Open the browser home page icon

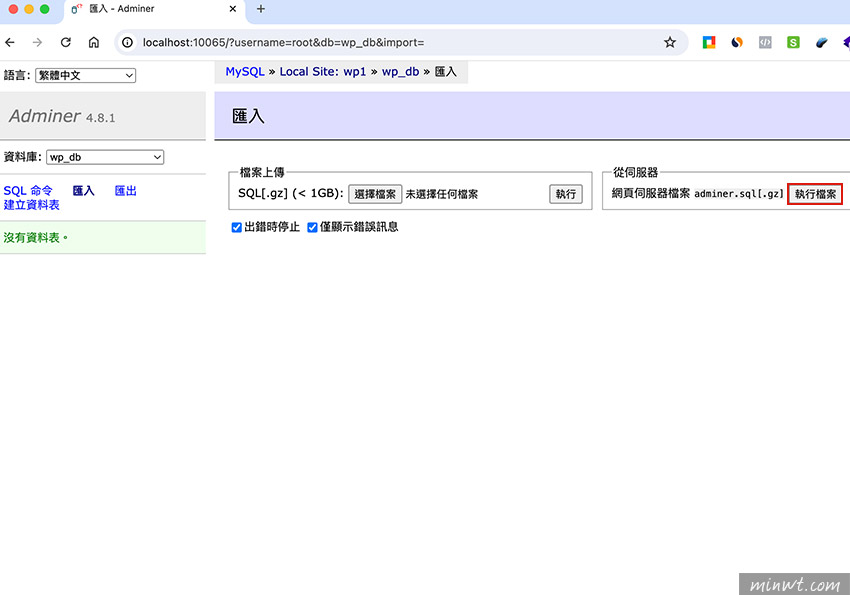94,42
